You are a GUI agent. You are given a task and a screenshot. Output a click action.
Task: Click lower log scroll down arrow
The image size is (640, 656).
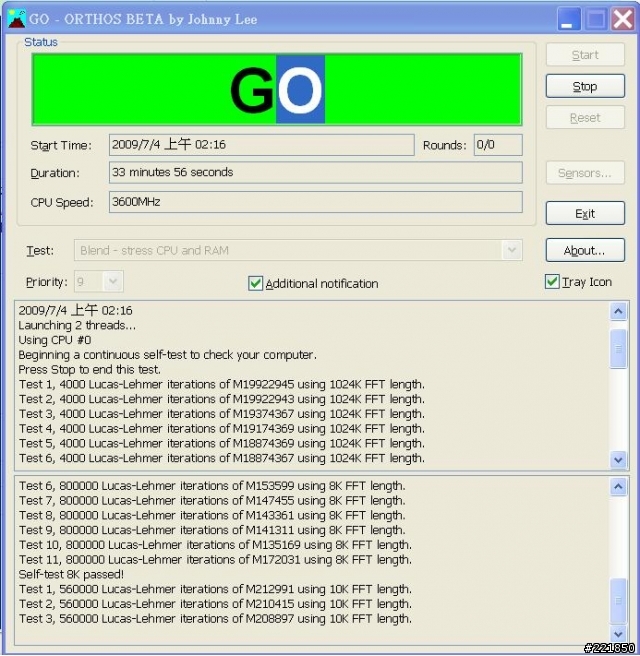(618, 635)
